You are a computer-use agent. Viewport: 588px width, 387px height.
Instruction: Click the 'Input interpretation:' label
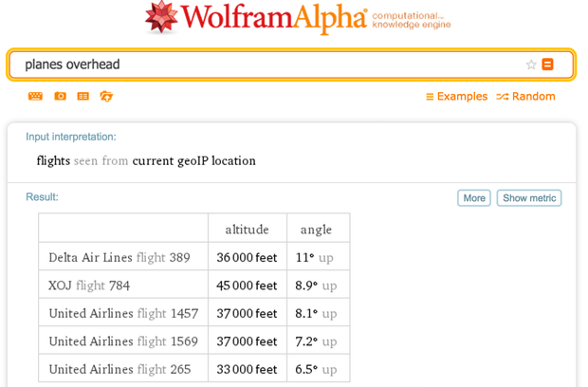click(x=71, y=137)
